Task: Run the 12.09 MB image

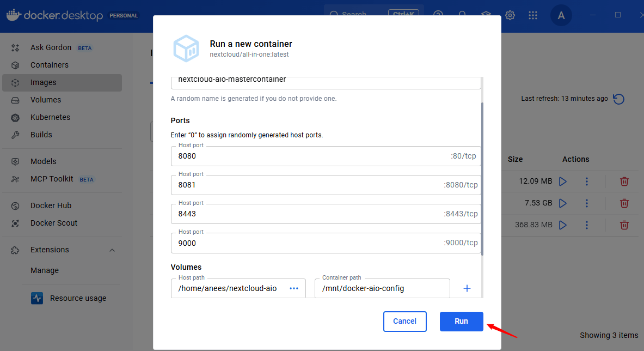Action: pyautogui.click(x=563, y=181)
